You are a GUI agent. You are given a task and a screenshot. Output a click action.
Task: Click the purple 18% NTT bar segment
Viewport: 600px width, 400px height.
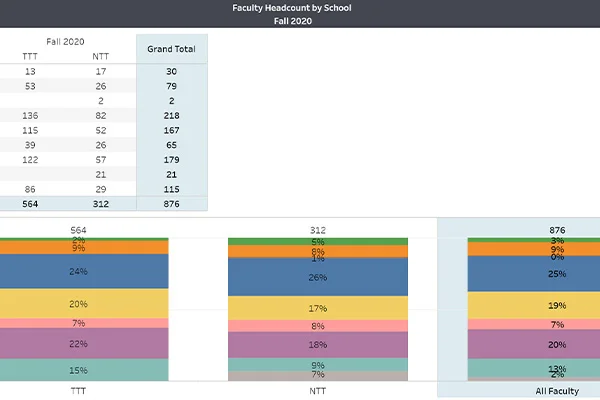pos(318,344)
